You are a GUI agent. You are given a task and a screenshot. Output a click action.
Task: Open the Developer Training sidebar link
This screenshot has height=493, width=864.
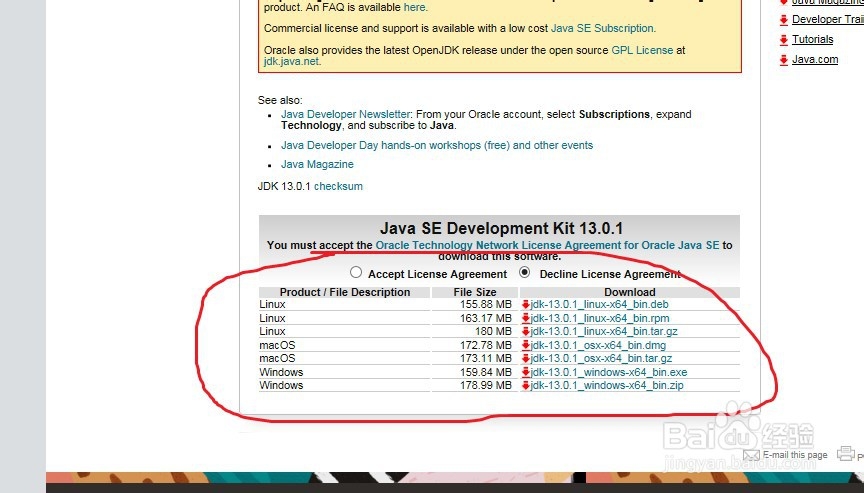point(828,19)
